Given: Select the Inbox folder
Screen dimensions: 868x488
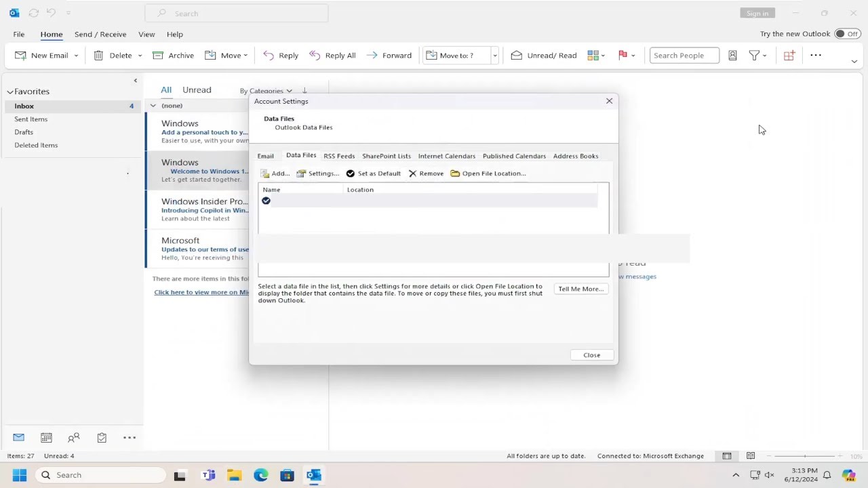Looking at the screenshot, I should pos(71,106).
